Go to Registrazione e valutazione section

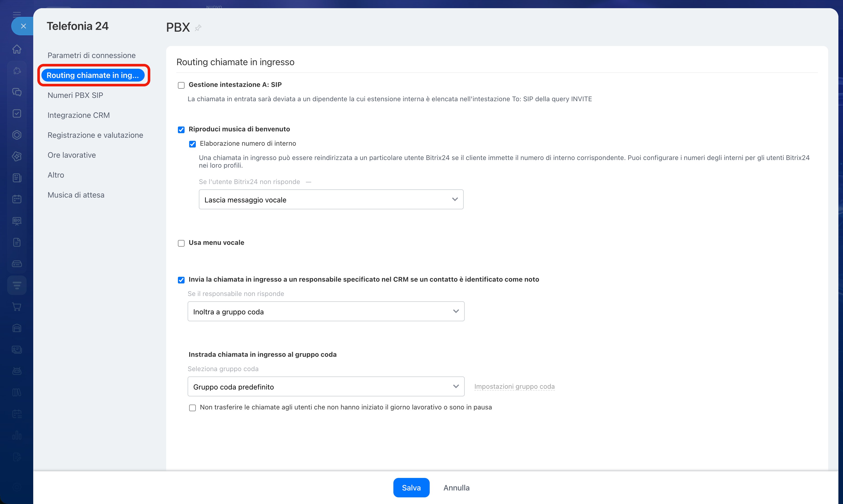click(x=95, y=135)
